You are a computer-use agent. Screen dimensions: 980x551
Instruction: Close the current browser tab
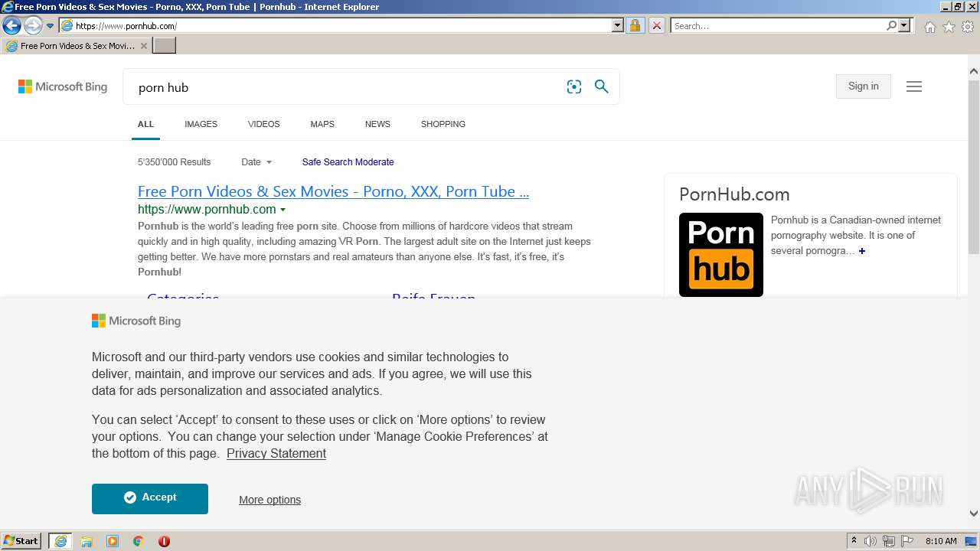[x=144, y=46]
